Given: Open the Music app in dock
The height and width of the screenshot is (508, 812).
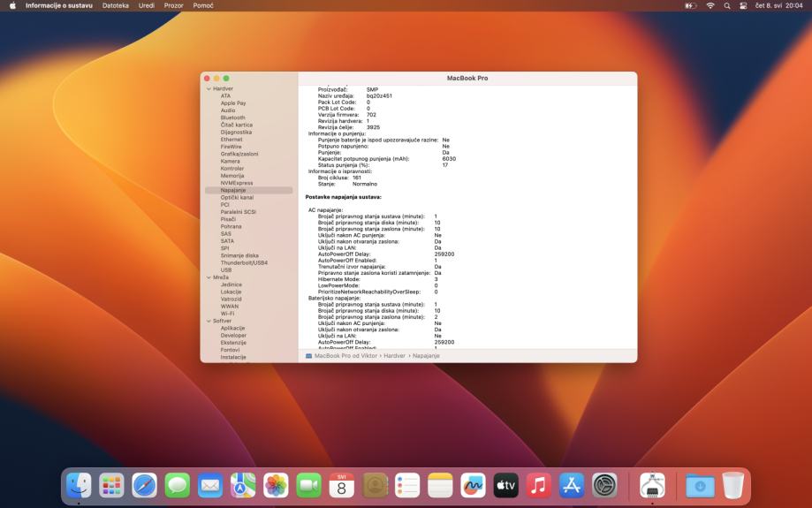Looking at the screenshot, I should point(538,485).
